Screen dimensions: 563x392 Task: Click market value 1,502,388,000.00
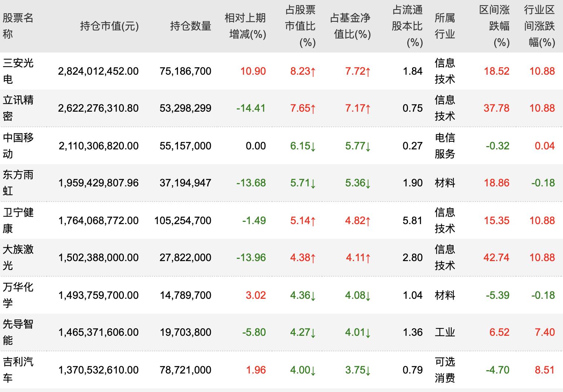point(98,257)
